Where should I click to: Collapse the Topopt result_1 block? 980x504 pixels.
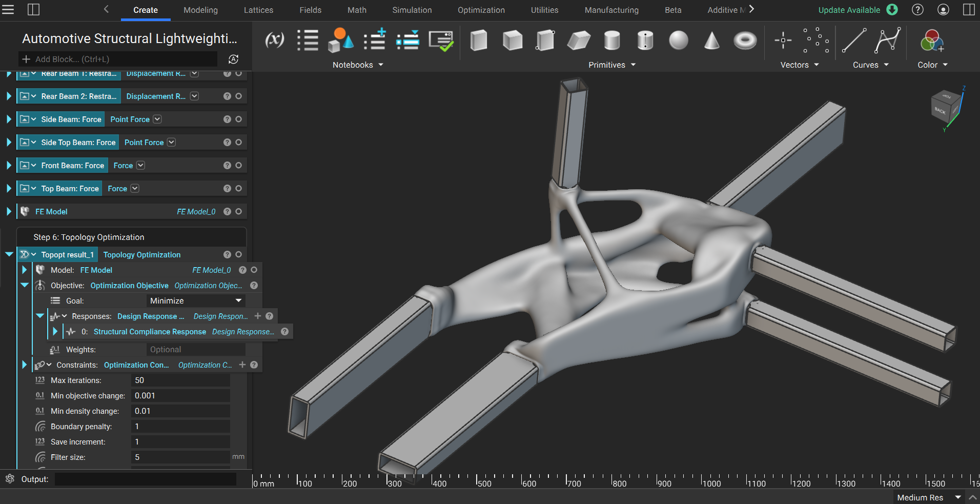[x=9, y=254]
